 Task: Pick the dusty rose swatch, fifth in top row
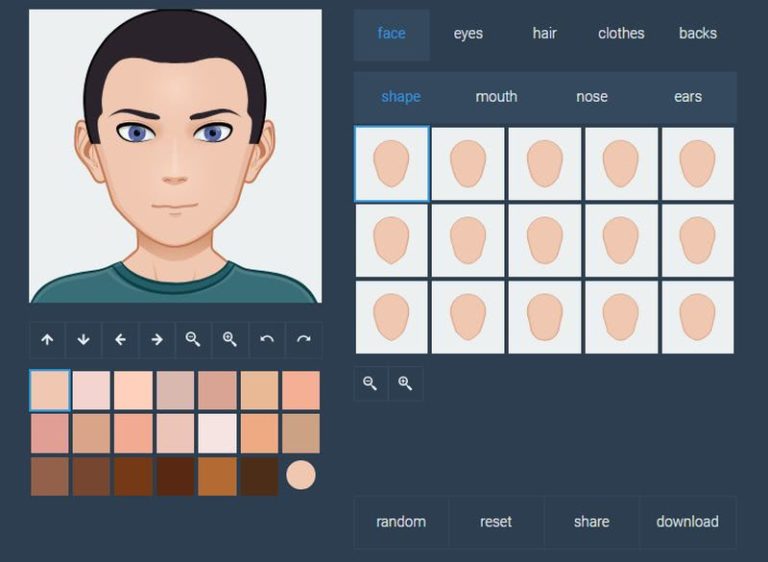click(217, 390)
